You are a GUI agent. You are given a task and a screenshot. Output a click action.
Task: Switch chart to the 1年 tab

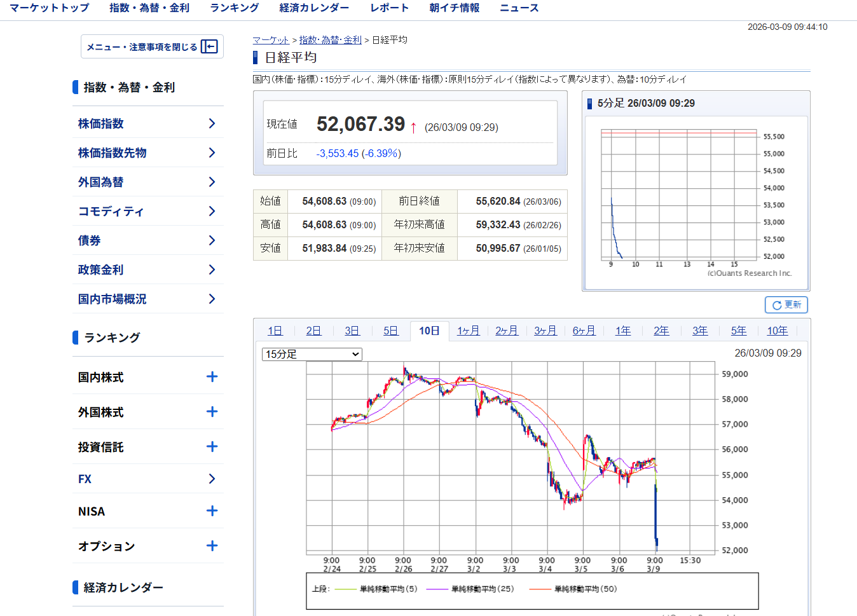[623, 331]
